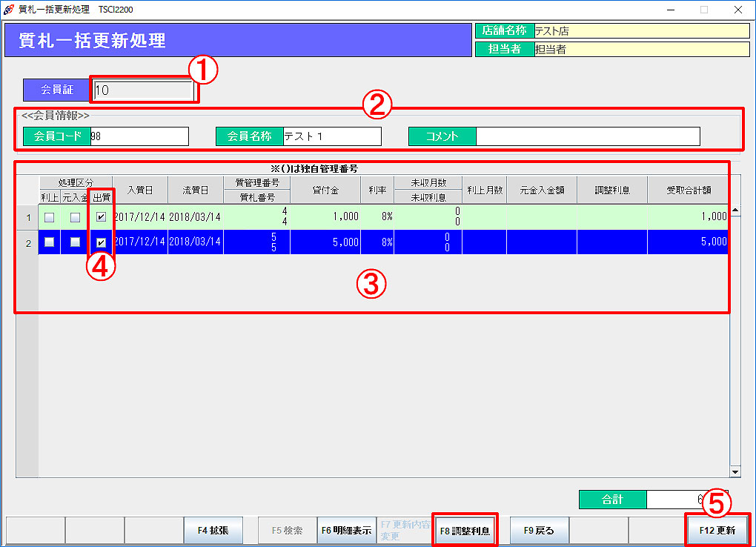Open details with F6 明細表示 button
Viewport: 756px width, 547px height.
[x=346, y=531]
